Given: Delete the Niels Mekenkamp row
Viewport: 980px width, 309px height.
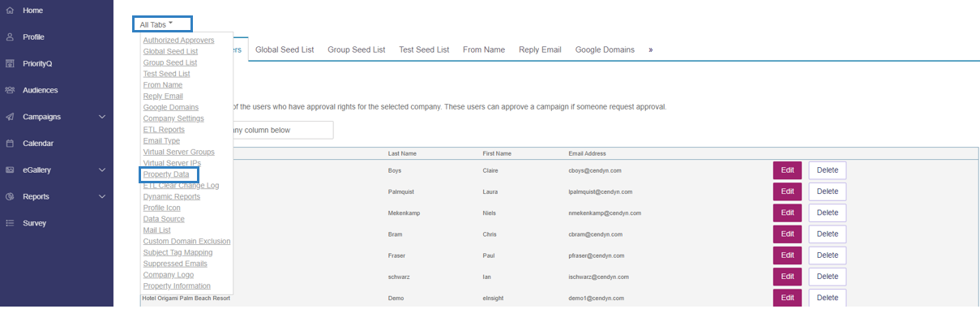Looking at the screenshot, I should tap(827, 212).
